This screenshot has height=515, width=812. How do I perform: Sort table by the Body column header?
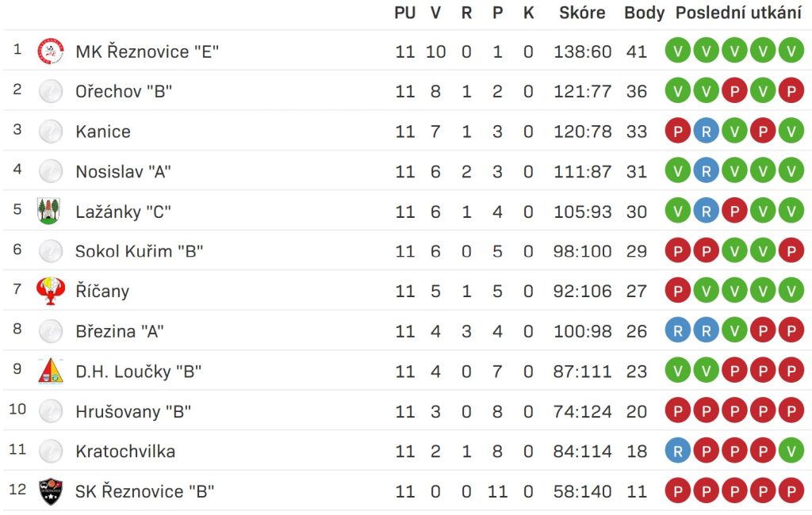644,13
